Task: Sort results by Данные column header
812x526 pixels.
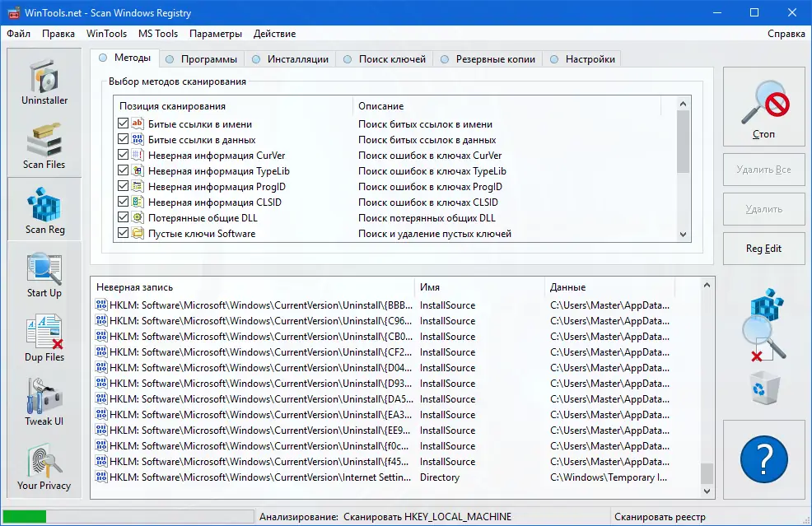Action: 610,286
